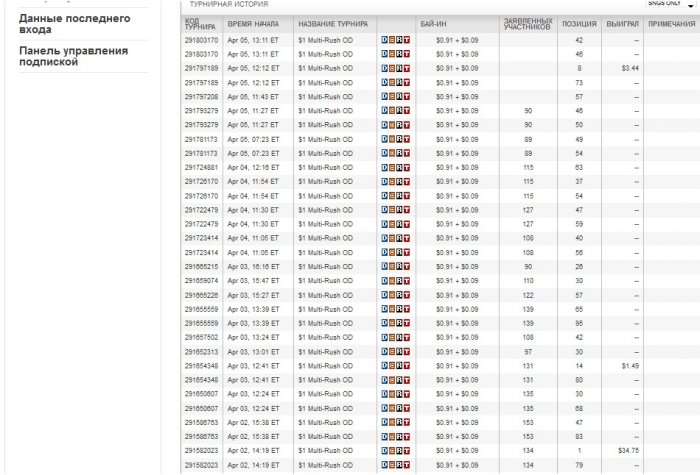Click $1 Multi-Rush OD name in 291652313 row
The height and width of the screenshot is (475, 700).
tap(325, 352)
